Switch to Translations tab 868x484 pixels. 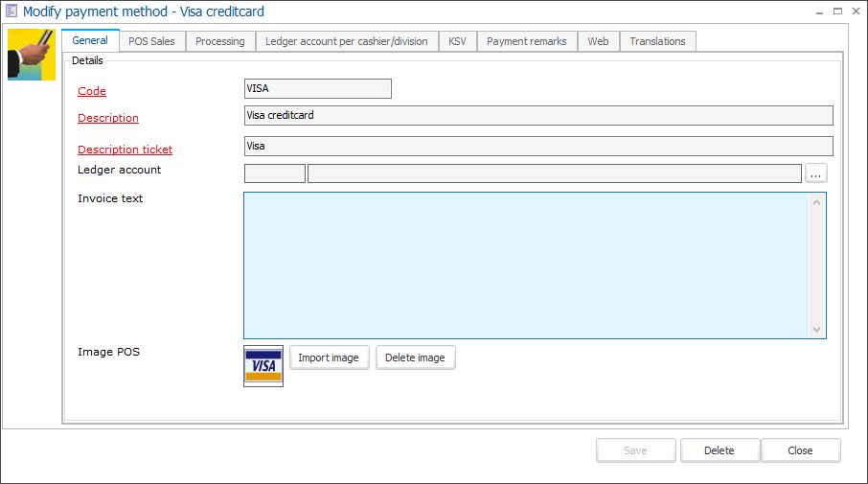pos(657,41)
